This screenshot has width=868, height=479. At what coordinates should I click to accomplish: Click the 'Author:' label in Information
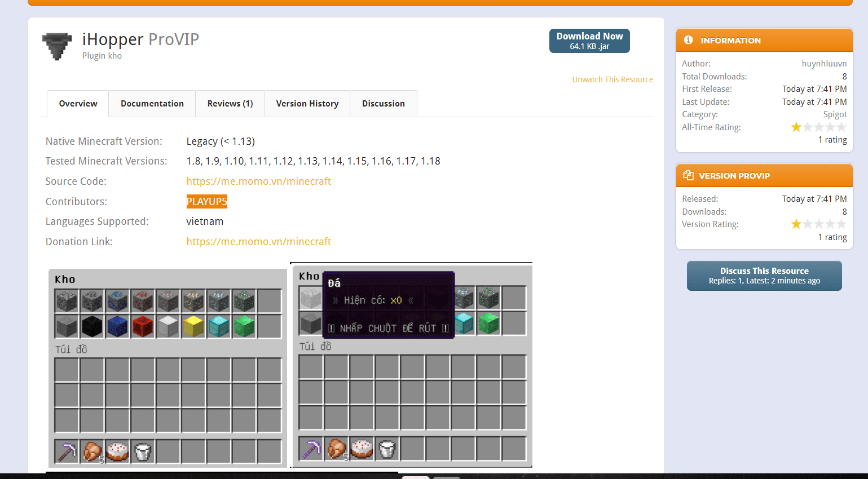[x=696, y=64]
